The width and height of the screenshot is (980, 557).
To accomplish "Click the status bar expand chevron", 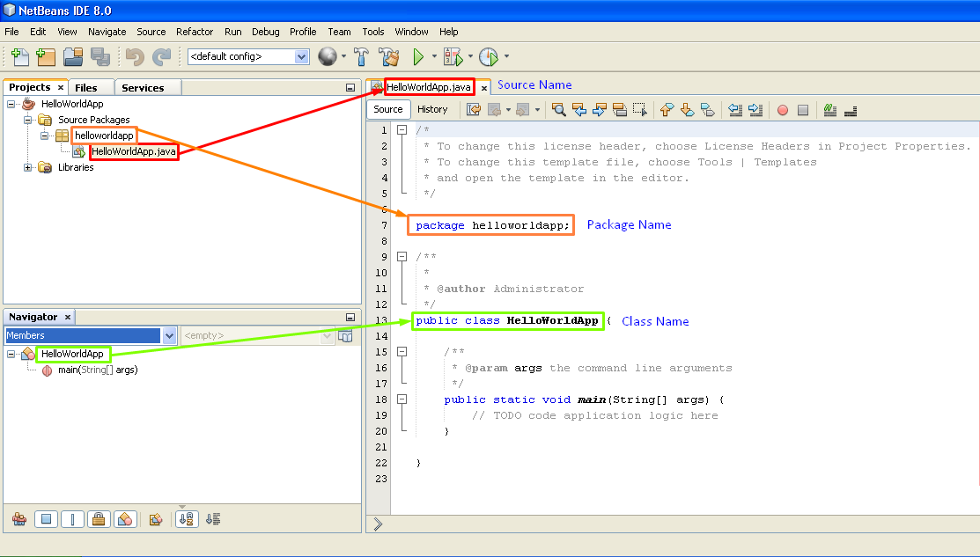I will tap(378, 524).
